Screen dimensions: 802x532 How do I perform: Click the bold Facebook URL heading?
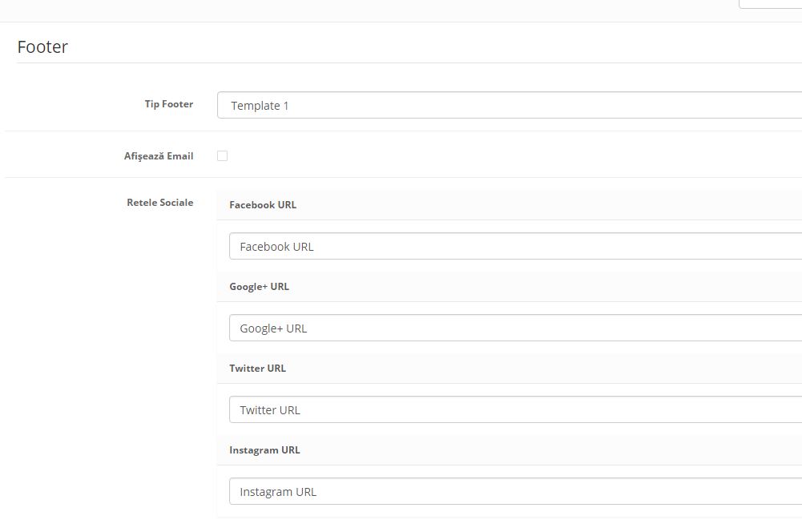[263, 205]
